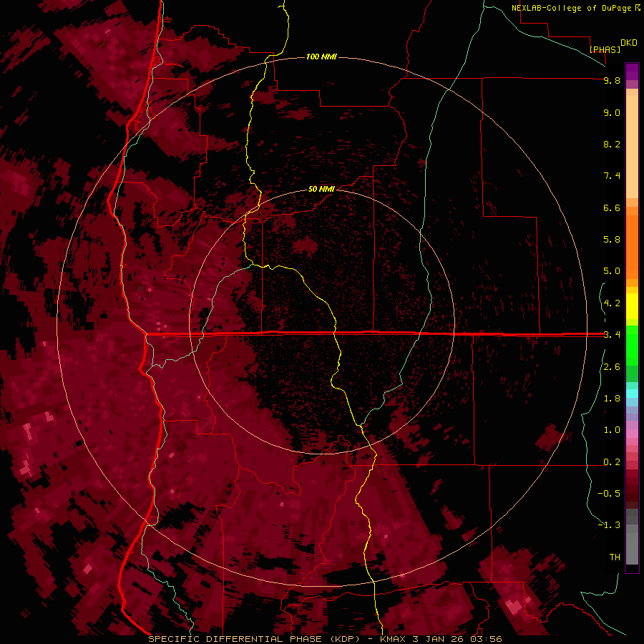Screen dimensions: 644x644
Task: Click the 3.4 scale value
Action: (612, 335)
